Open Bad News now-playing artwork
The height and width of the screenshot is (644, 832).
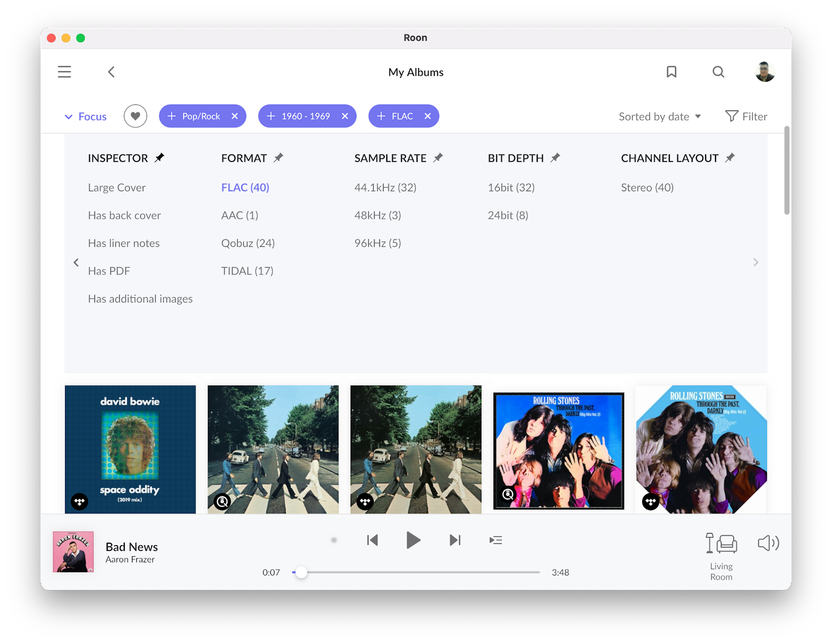(73, 551)
